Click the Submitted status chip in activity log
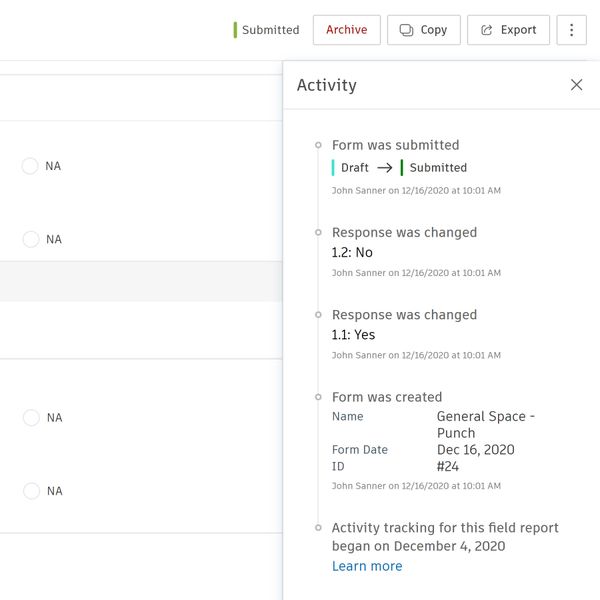The image size is (600, 600). [437, 168]
